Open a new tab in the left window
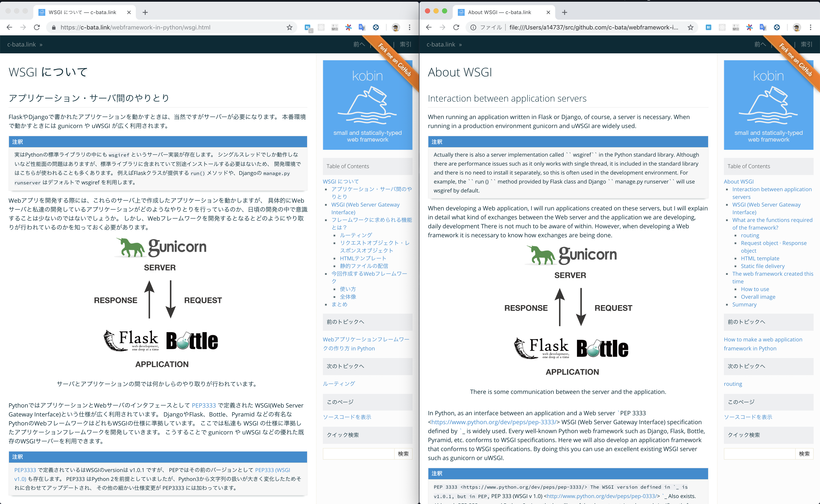This screenshot has width=820, height=504. point(145,12)
